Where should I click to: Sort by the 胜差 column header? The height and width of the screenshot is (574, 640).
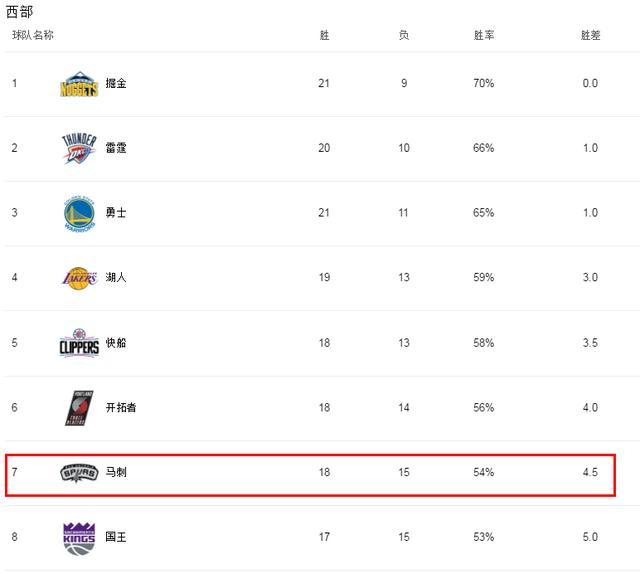(x=590, y=35)
